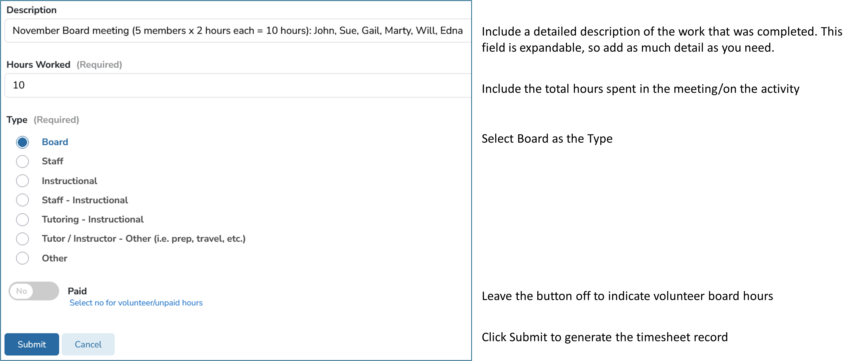The image size is (868, 361).
Task: Click 'Leave the button off' instruction text
Action: 627,296
